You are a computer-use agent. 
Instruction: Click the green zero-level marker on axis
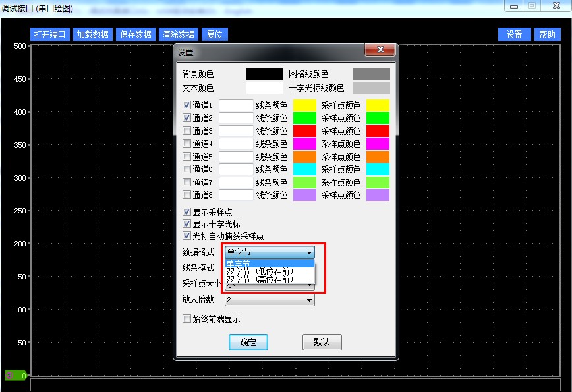coord(16,375)
